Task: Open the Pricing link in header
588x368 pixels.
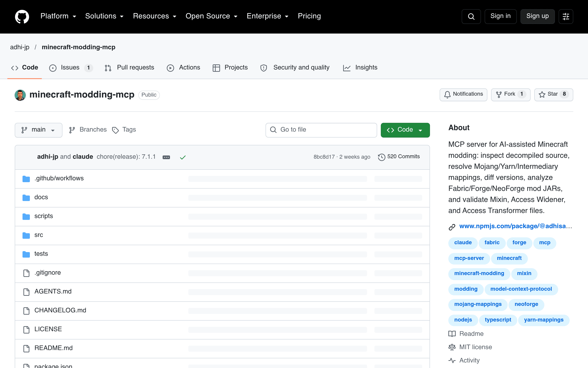Action: [x=309, y=16]
